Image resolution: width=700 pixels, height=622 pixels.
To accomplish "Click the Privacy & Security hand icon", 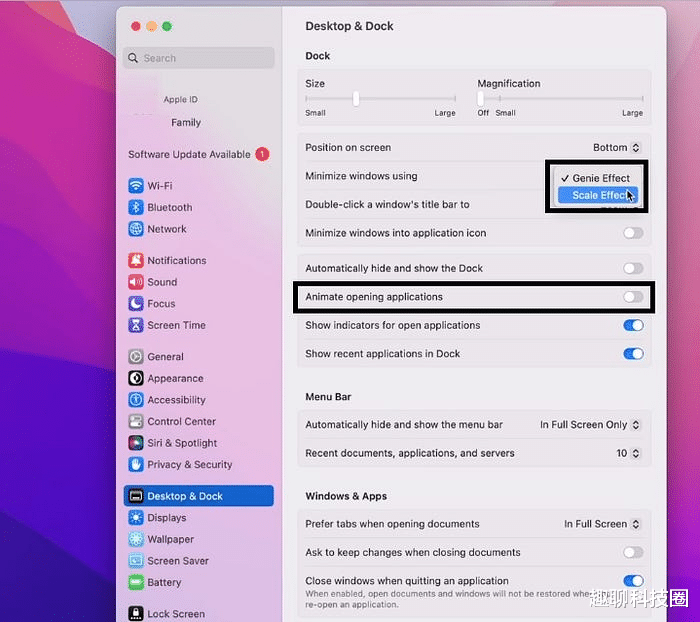I will pos(136,464).
